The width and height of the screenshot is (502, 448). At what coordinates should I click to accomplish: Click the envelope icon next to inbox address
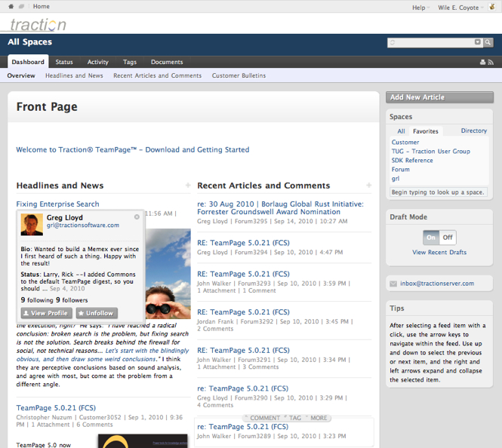393,284
